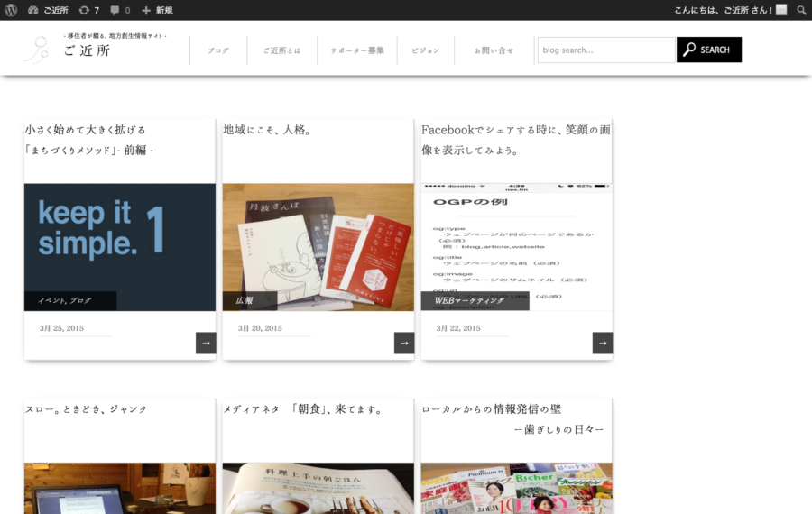
Task: Click arrow button on March 20 post
Action: (x=404, y=343)
